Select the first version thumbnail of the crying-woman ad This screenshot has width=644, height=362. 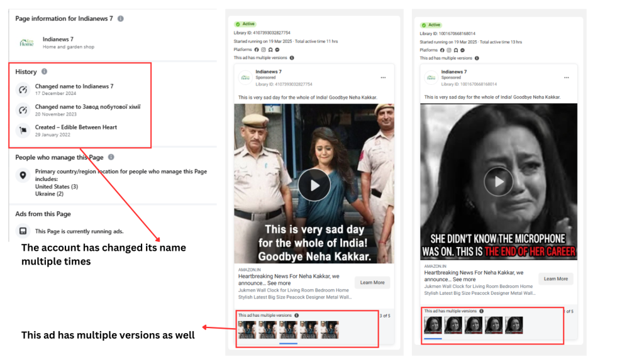(433, 325)
